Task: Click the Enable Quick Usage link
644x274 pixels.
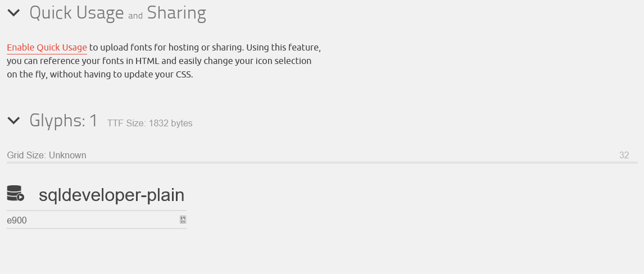Action: (x=47, y=48)
